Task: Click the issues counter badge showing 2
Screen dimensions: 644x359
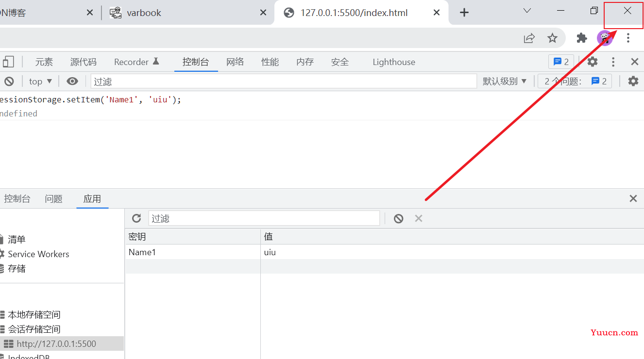Action: pyautogui.click(x=561, y=62)
